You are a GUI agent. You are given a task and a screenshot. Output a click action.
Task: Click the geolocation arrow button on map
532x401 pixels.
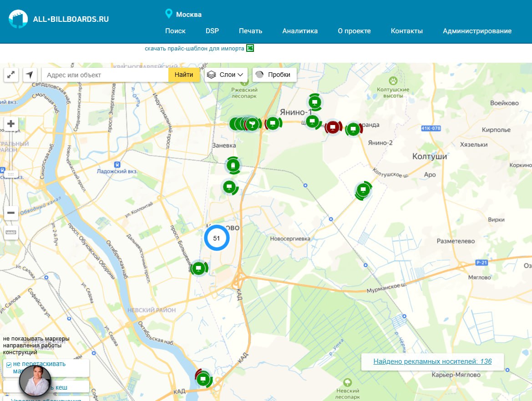pos(30,75)
